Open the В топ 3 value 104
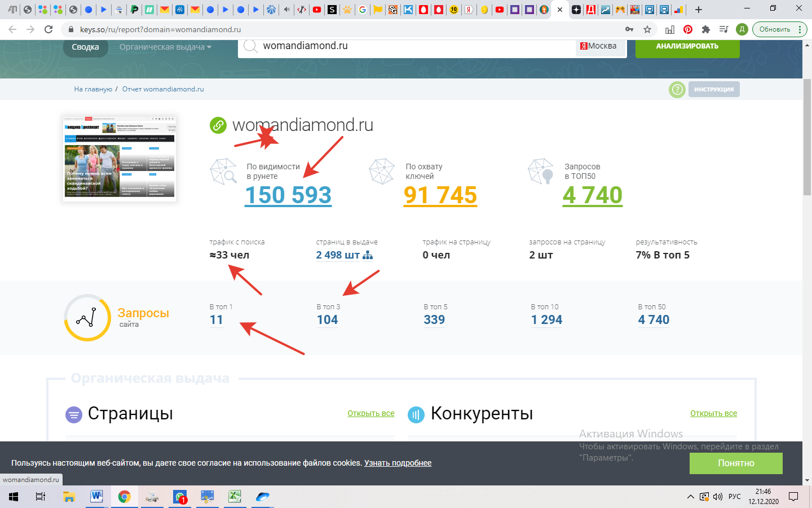The image size is (812, 508). [x=327, y=320]
